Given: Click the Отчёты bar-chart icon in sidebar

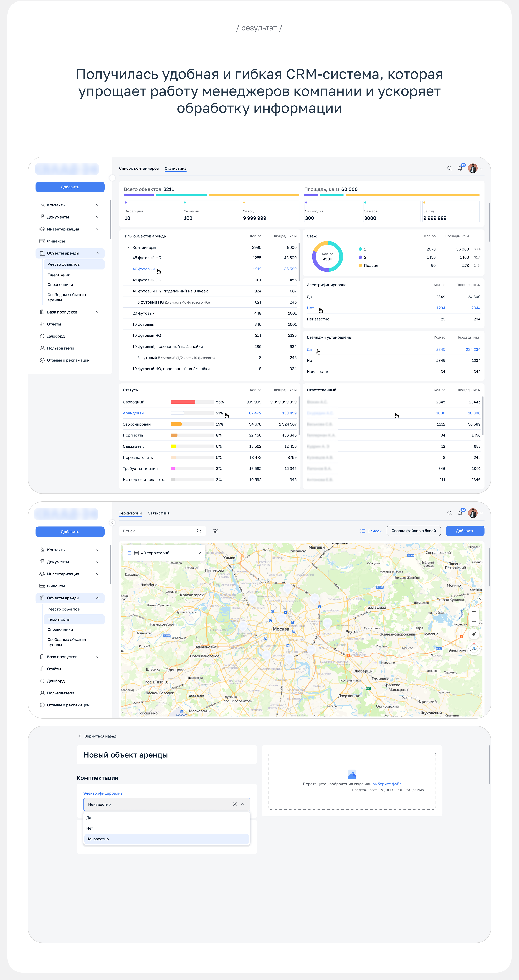Looking at the screenshot, I should point(42,324).
